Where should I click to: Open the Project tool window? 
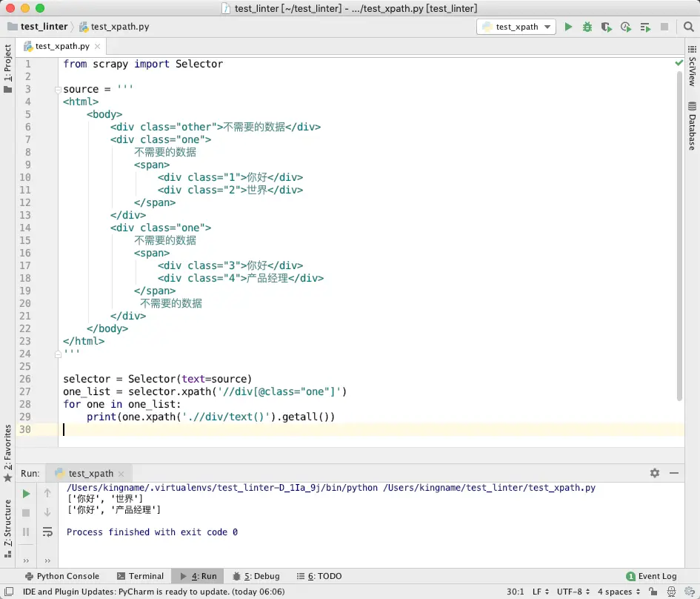pyautogui.click(x=7, y=68)
